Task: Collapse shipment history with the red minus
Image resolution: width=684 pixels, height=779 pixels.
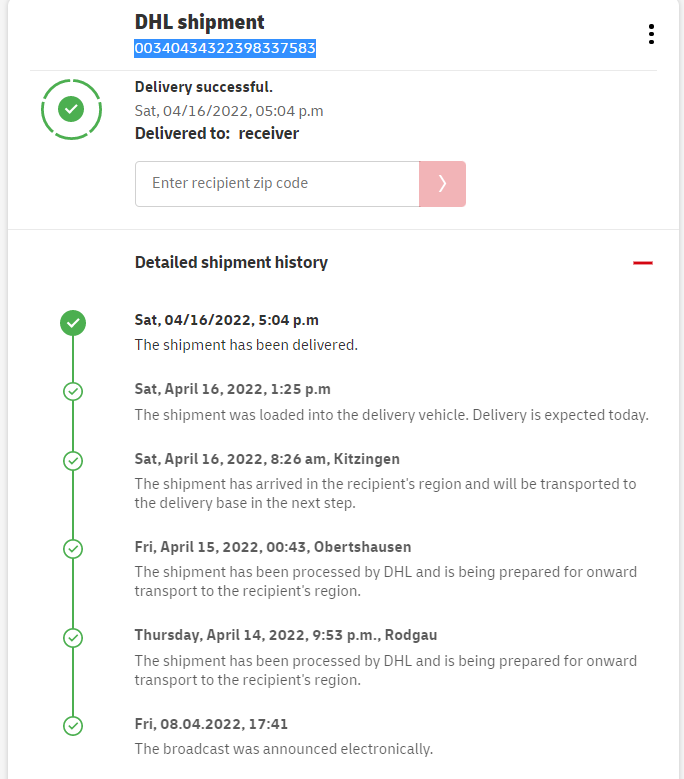Action: [642, 263]
